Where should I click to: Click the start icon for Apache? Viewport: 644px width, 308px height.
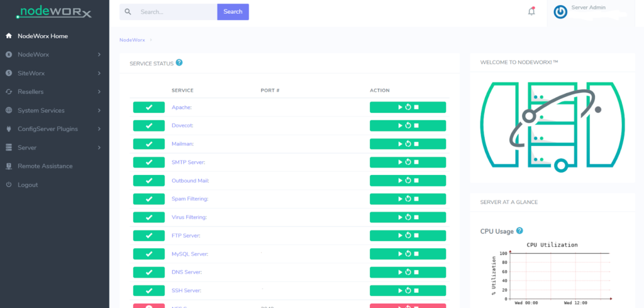coord(400,107)
